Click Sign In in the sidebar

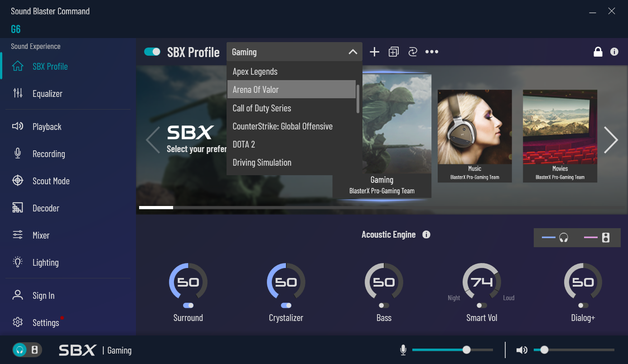coord(43,296)
